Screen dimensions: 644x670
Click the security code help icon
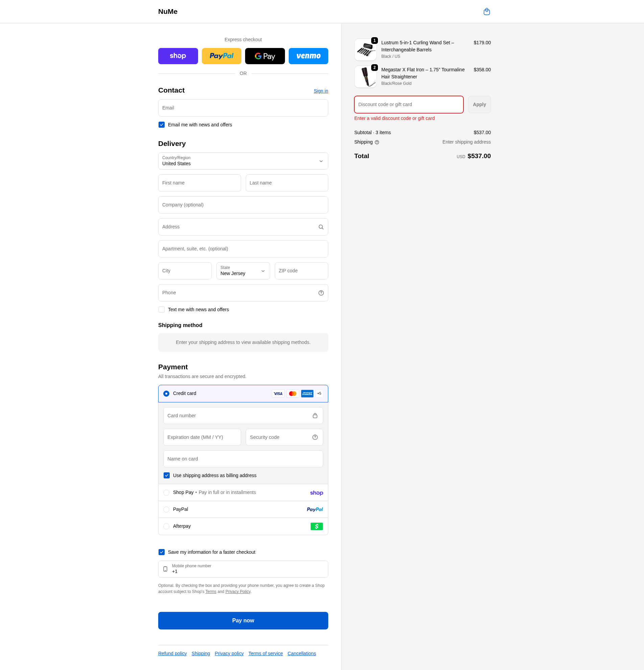click(315, 437)
